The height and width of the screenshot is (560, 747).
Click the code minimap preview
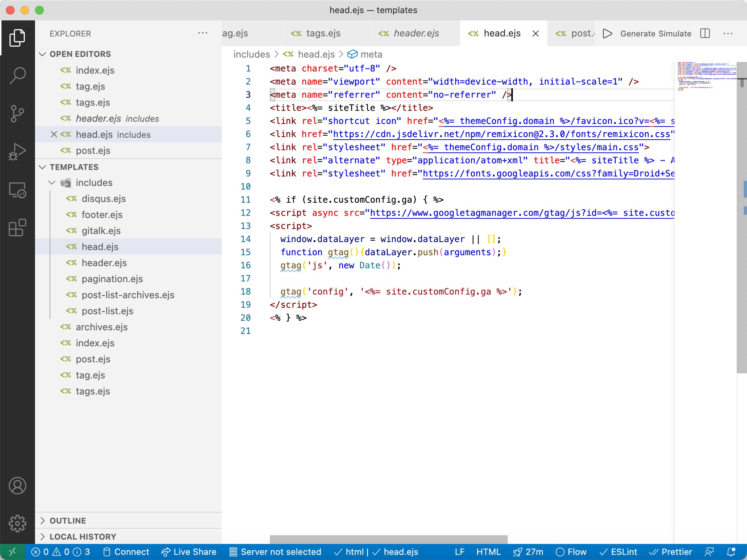tap(706, 77)
